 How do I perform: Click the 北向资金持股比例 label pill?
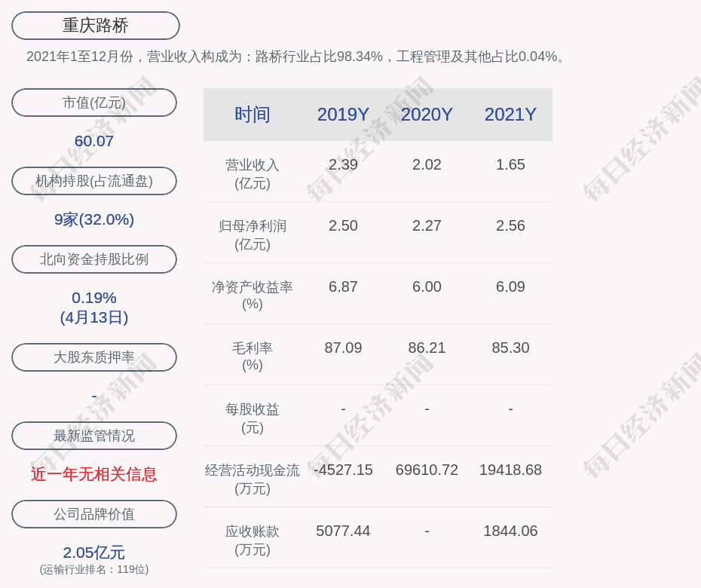(94, 259)
